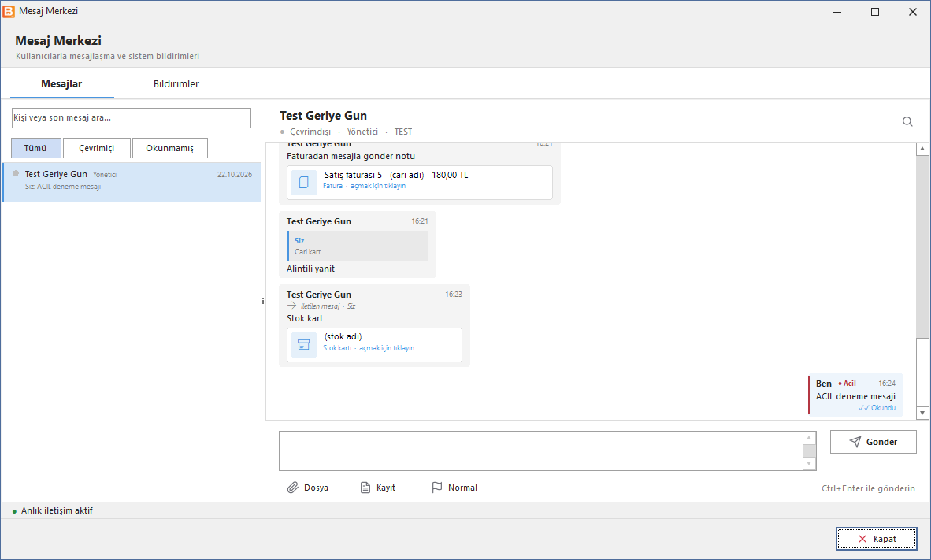Click the compose box scroll down arrow

[809, 463]
